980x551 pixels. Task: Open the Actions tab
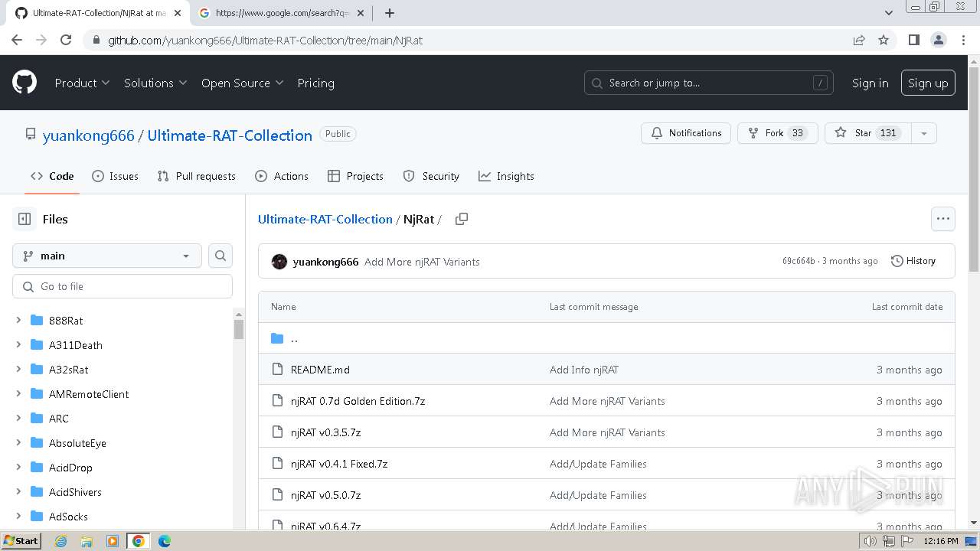click(x=282, y=176)
